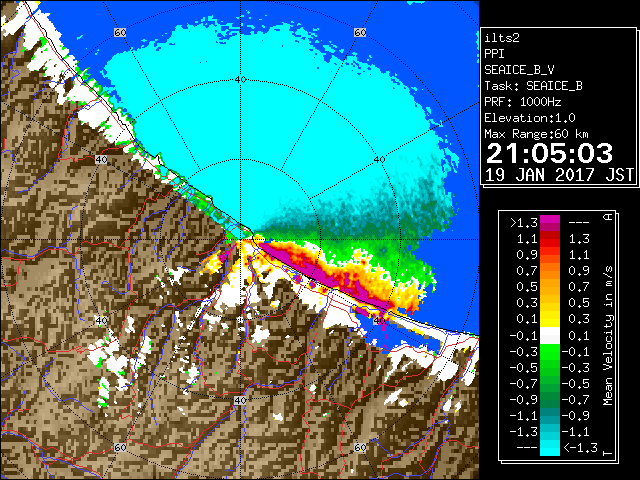This screenshot has width=640, height=480.
Task: Click the 'SEAICE_B_V' product name
Action: 519,70
